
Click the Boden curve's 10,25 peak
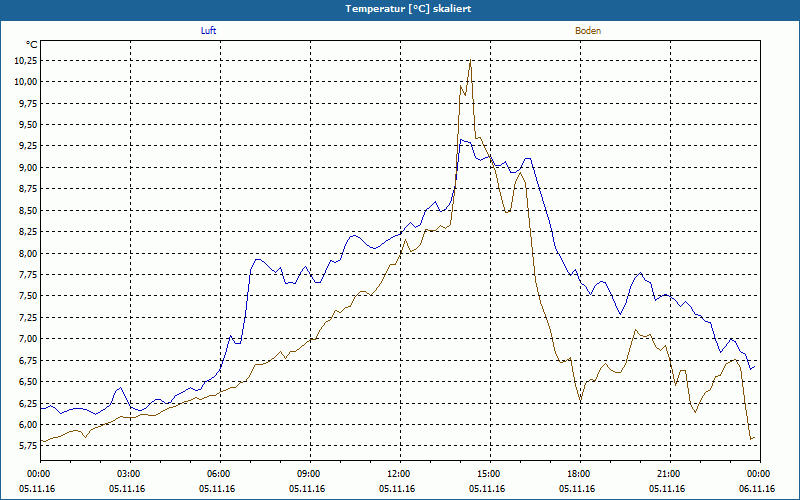(x=470, y=61)
